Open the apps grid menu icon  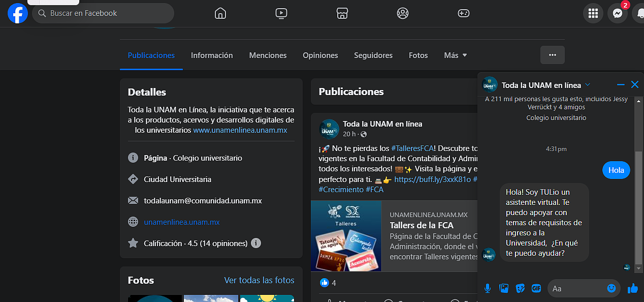pos(593,14)
